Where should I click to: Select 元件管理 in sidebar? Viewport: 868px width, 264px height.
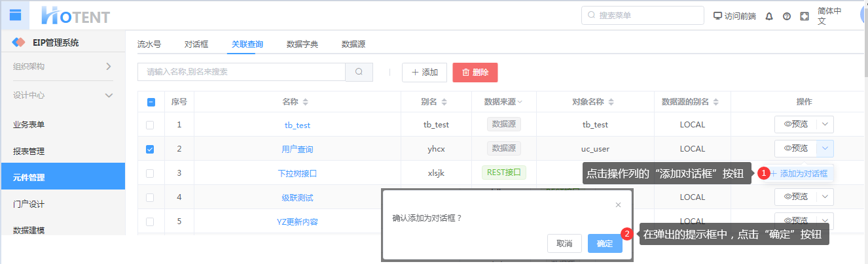(x=63, y=176)
